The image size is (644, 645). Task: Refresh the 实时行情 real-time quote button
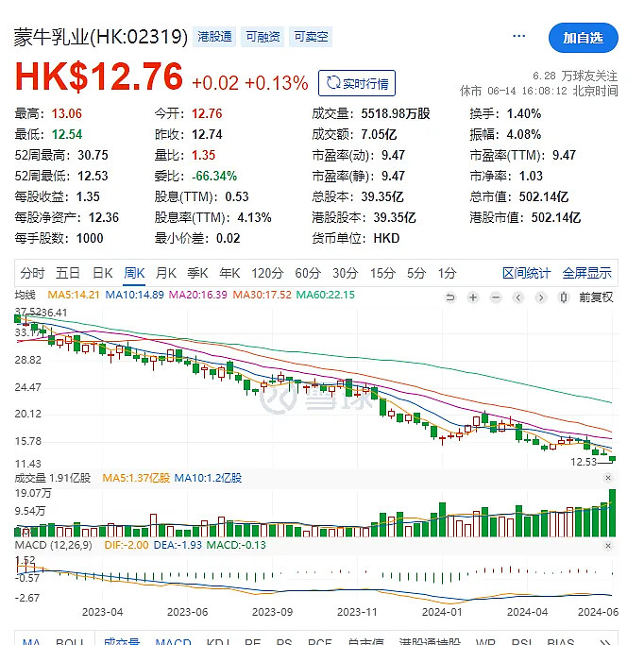[357, 83]
